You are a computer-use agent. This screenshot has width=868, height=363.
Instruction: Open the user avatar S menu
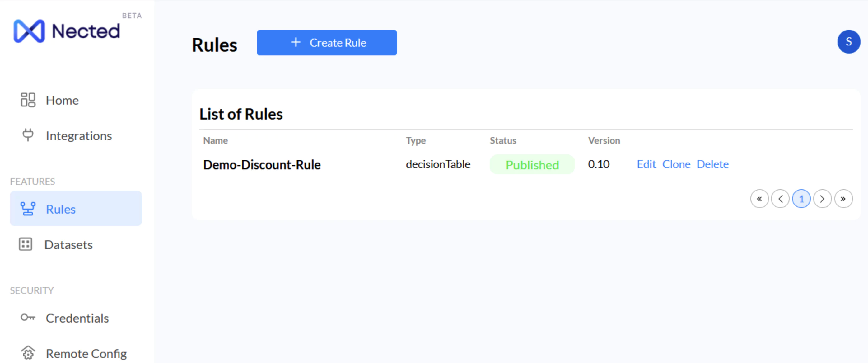[848, 42]
